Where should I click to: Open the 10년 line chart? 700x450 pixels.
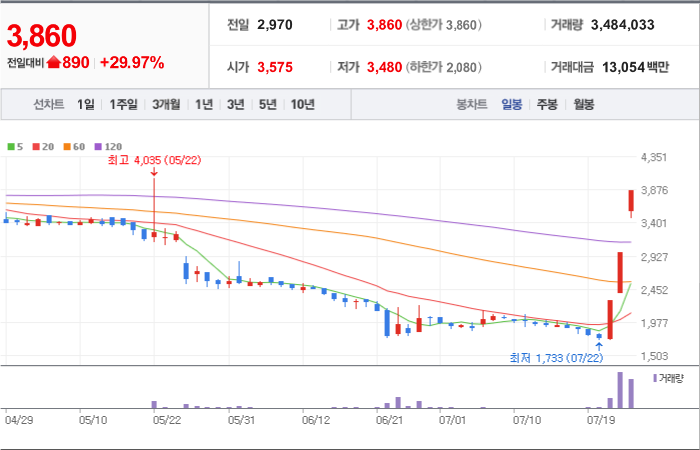click(x=303, y=104)
